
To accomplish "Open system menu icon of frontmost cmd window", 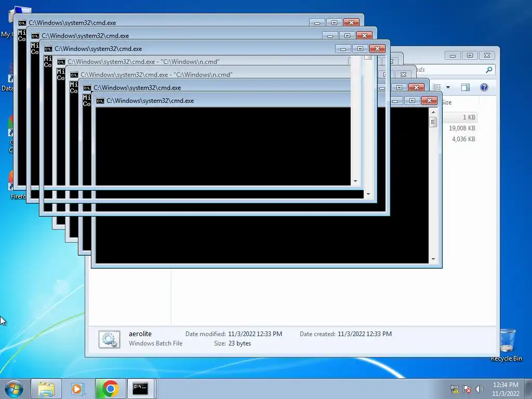I will (x=100, y=101).
